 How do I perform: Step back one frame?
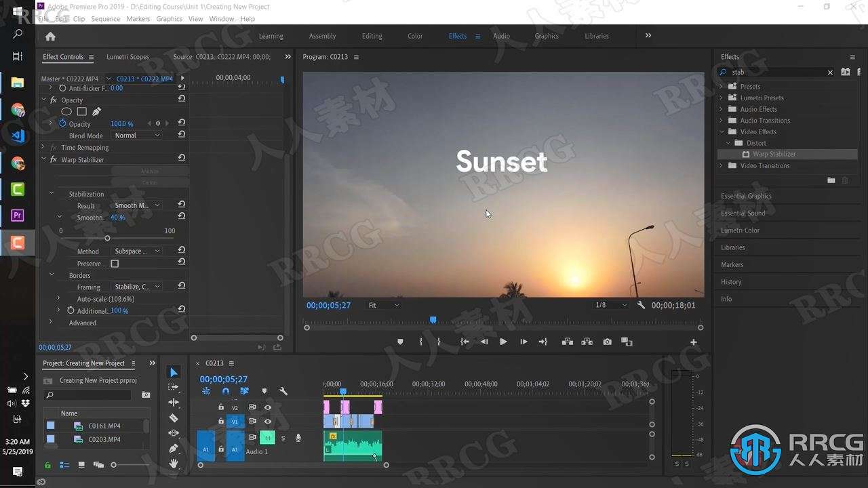click(x=484, y=342)
